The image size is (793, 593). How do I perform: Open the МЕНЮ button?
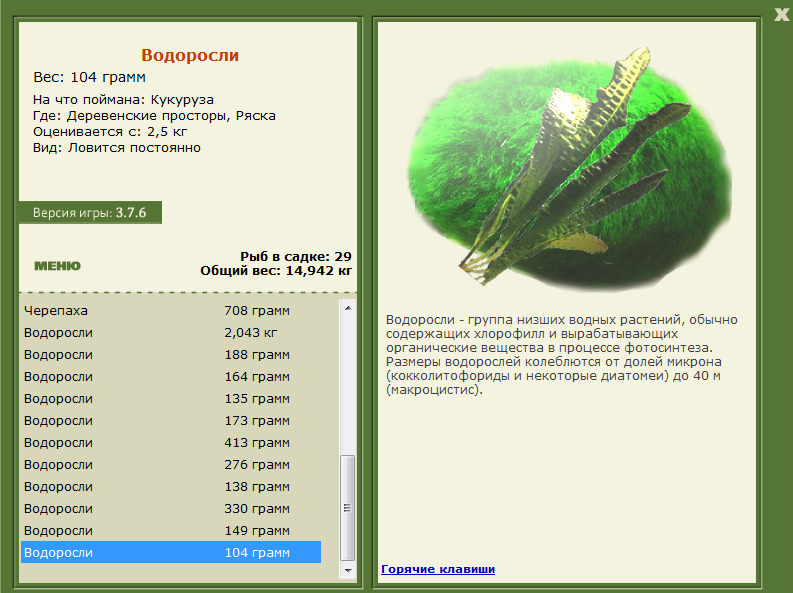coord(57,266)
